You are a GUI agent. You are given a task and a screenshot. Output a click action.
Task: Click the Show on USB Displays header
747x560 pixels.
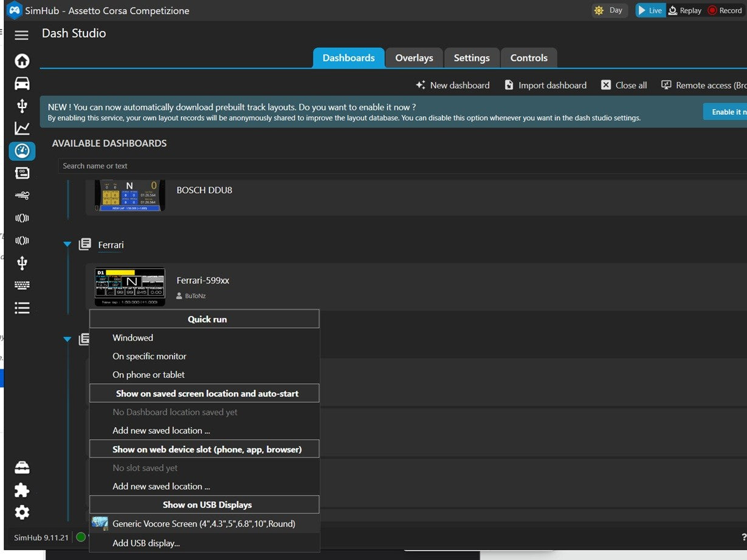click(204, 505)
